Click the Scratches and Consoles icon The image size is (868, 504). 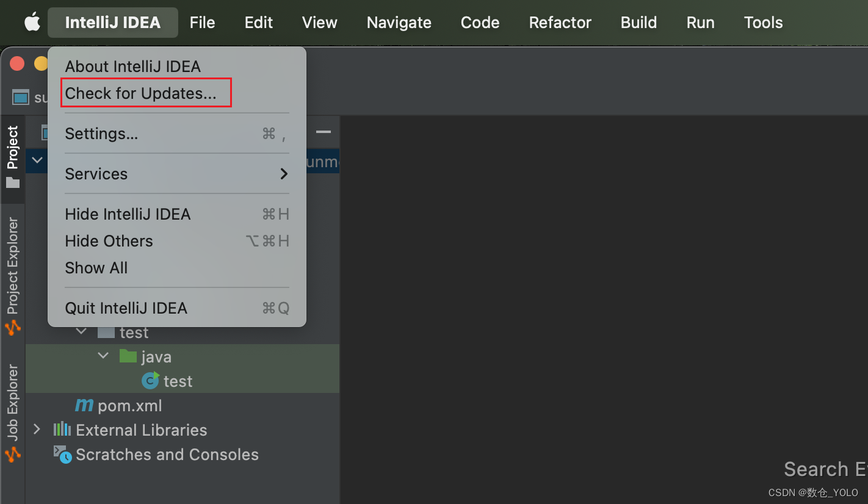[62, 454]
